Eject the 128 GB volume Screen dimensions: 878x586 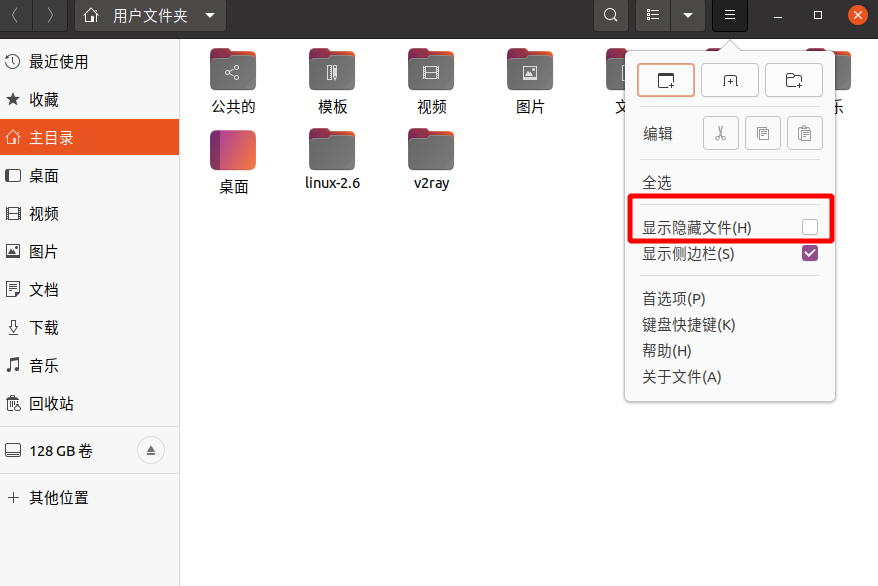coord(151,451)
